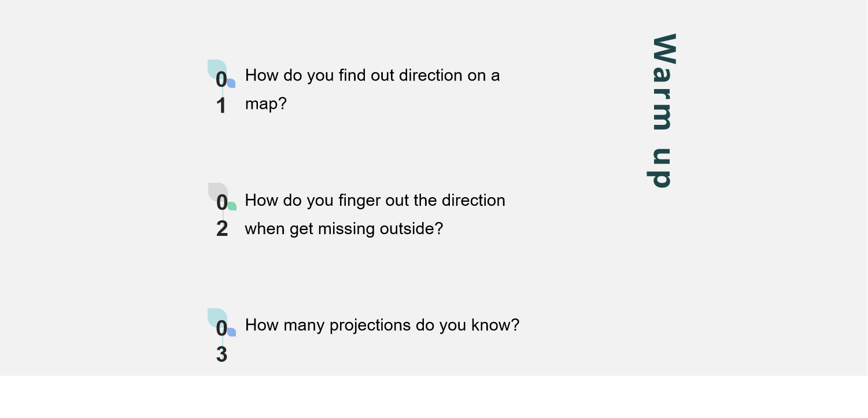The width and height of the screenshot is (868, 418).
Task: Click the "0" digit above the number 3
Action: (x=221, y=329)
